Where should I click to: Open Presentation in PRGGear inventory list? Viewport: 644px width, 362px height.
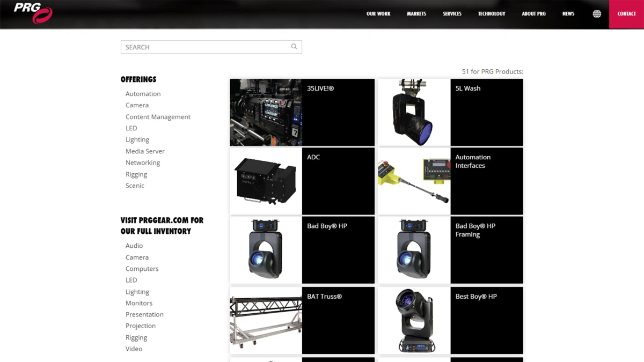(x=144, y=314)
